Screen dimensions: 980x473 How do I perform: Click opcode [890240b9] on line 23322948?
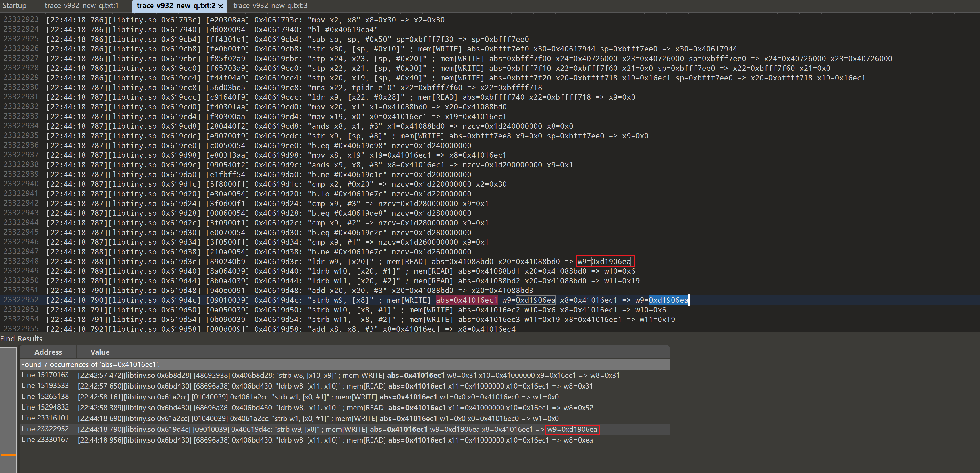point(227,261)
